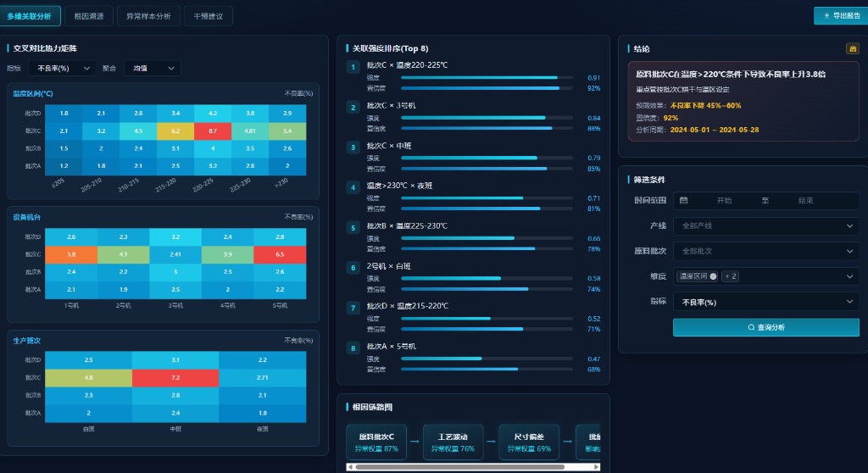This screenshot has width=868, height=473.
Task: Click the 2024-05-01 ~ 2024-05-28 analysis period
Action: tap(715, 131)
